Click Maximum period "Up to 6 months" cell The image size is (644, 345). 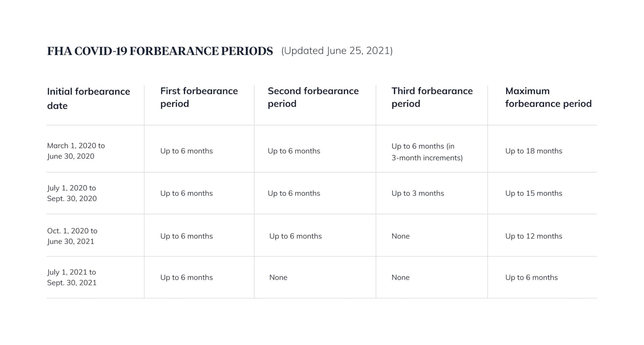coord(531,277)
